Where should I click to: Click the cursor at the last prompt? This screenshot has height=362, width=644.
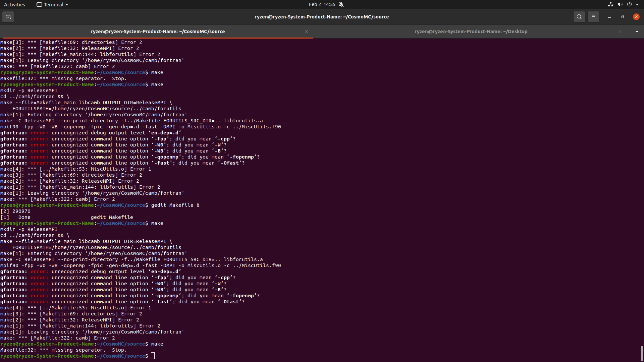point(153,356)
